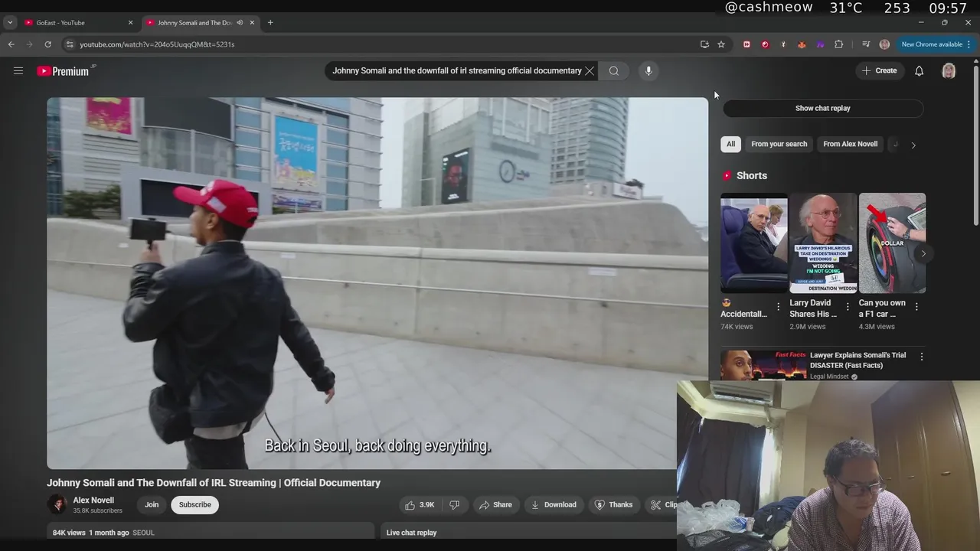This screenshot has height=551, width=980.
Task: Download the video
Action: pyautogui.click(x=554, y=505)
